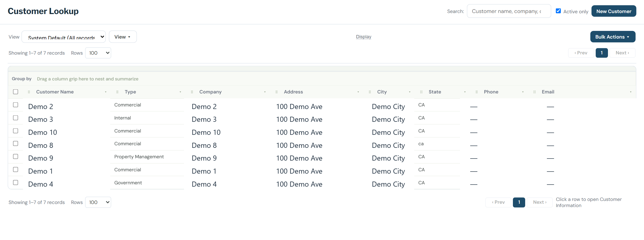Open the Demo 10 customer name
This screenshot has width=644, height=240.
42,133
